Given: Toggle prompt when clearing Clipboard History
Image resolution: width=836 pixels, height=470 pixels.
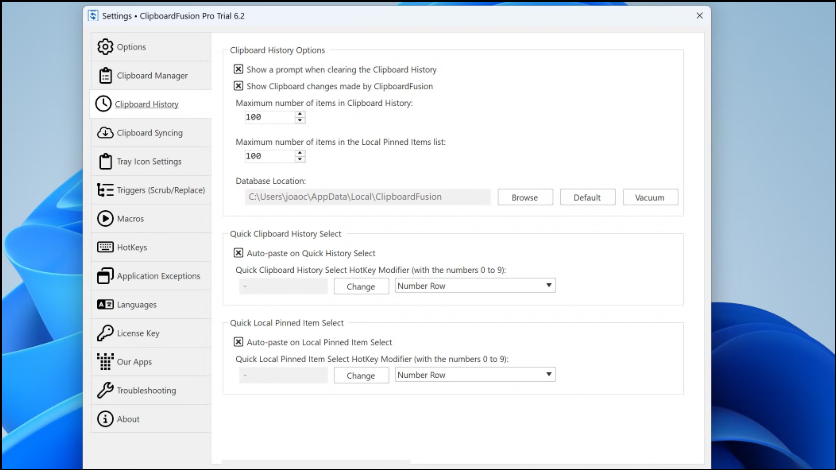Looking at the screenshot, I should 238,69.
